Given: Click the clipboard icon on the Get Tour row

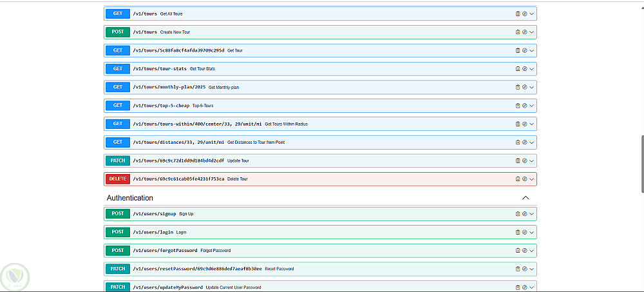Looking at the screenshot, I should pos(518,50).
